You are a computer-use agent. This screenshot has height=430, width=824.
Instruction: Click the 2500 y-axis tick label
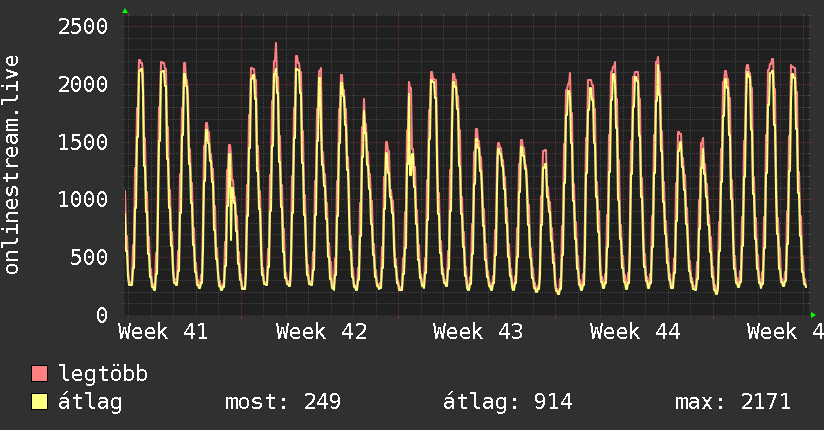[83, 26]
